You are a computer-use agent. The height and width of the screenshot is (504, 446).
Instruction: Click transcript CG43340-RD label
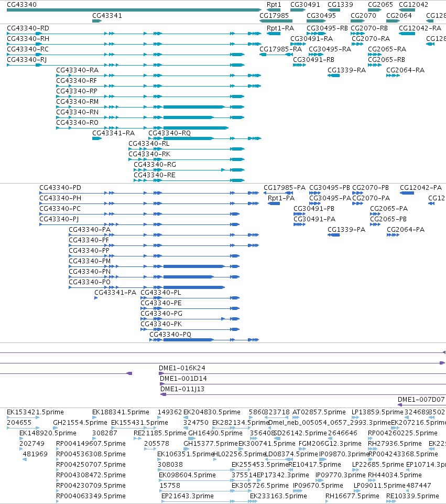(x=28, y=28)
